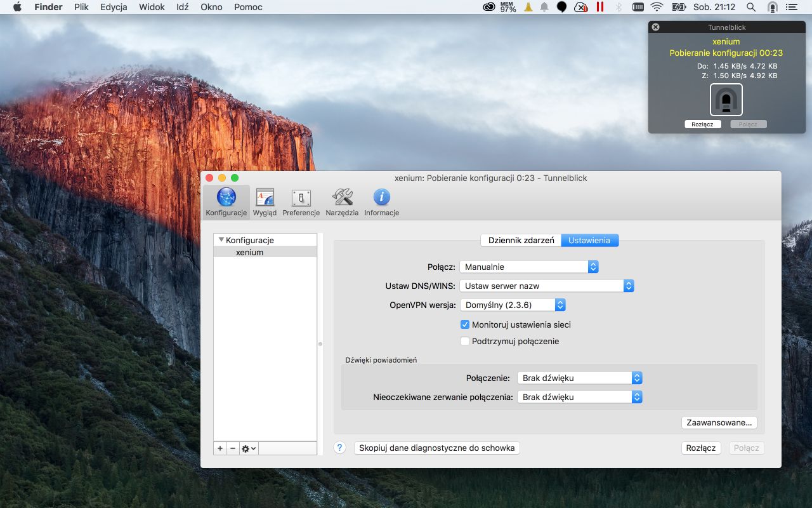Select the xenium configuration in the list
This screenshot has width=812, height=508.
(265, 252)
